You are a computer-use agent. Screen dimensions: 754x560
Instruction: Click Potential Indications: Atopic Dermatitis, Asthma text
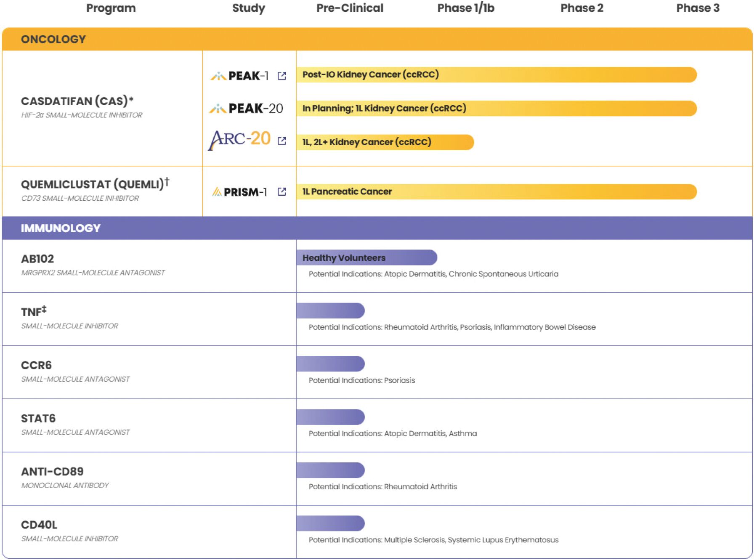(393, 433)
